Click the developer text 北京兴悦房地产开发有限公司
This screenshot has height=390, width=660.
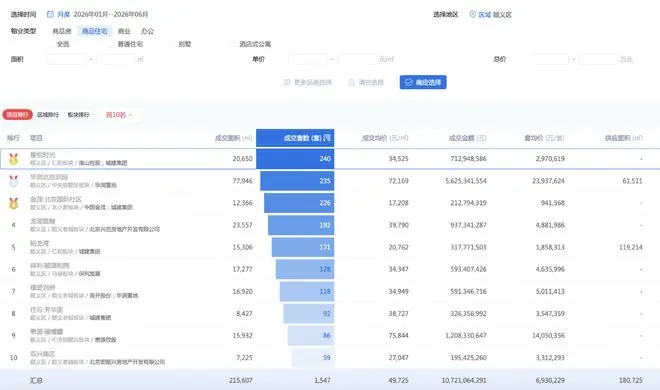(x=125, y=230)
